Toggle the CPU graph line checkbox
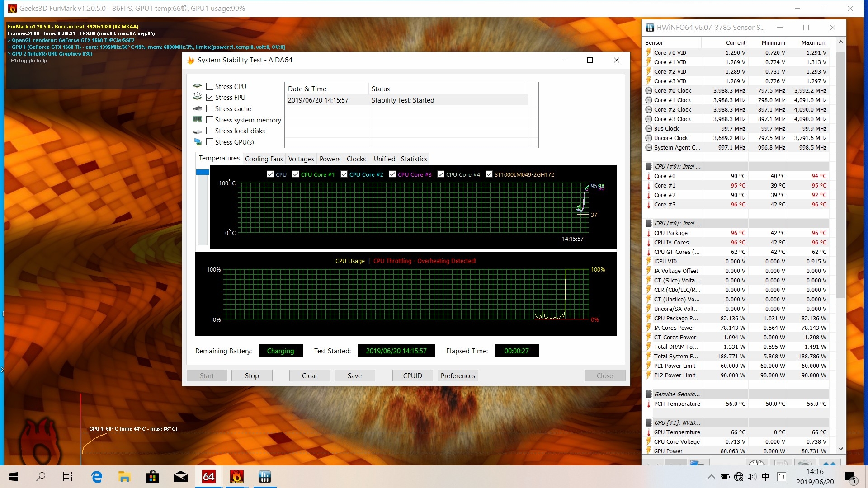 tap(270, 174)
